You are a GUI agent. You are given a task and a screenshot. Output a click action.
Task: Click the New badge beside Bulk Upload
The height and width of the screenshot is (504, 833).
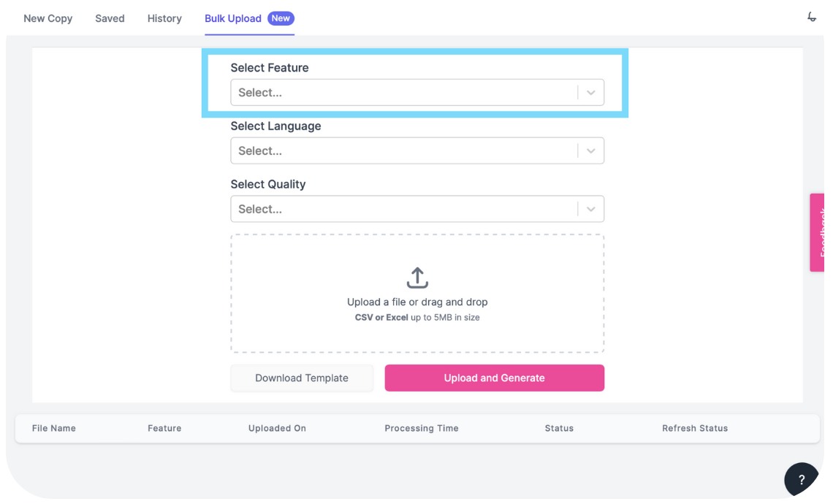point(281,18)
